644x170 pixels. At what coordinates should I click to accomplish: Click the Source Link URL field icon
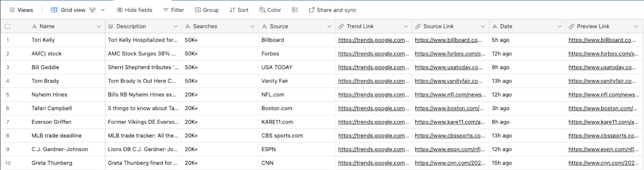coord(418,26)
